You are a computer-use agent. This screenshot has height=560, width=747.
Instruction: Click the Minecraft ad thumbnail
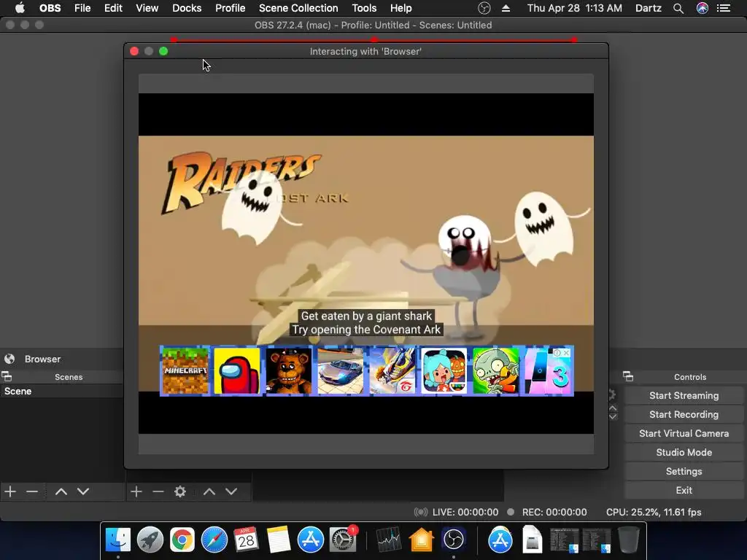[x=185, y=370]
